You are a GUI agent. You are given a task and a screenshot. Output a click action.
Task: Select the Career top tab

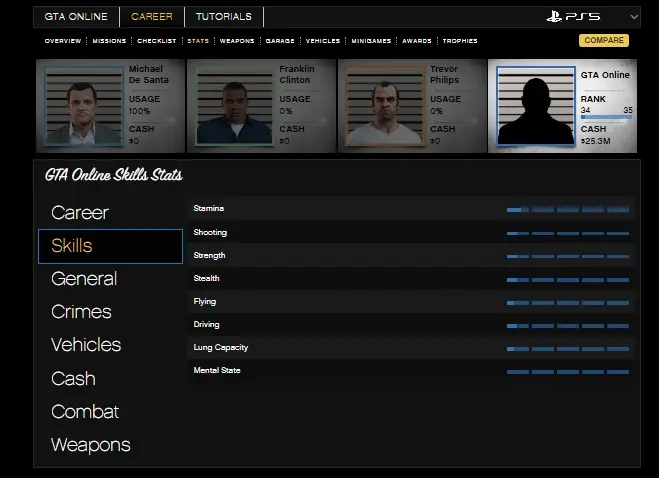[x=151, y=17]
